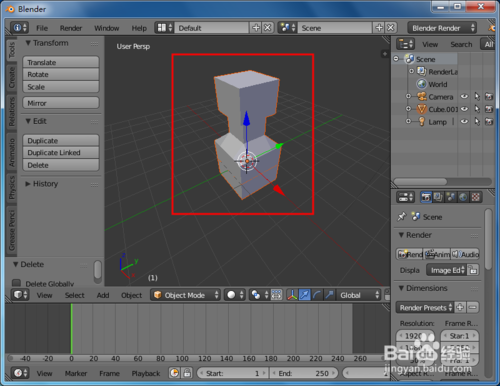The width and height of the screenshot is (500, 386).
Task: Expand the Cube.001 tree node
Action: [x=408, y=109]
